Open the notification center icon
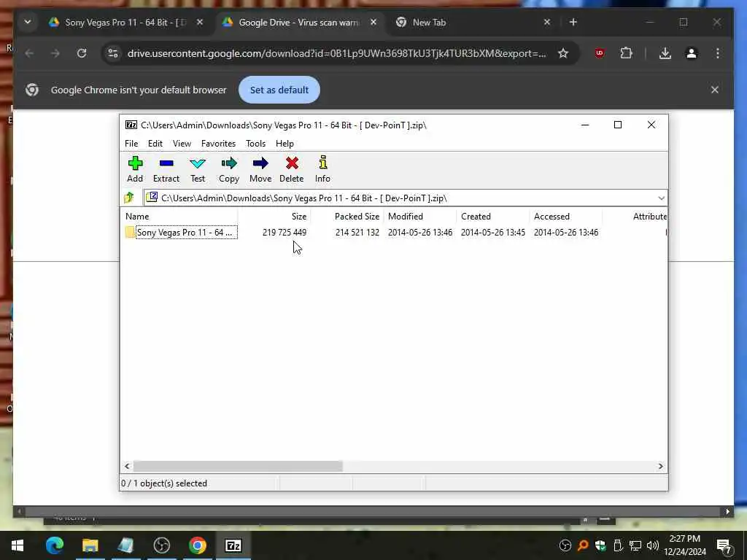Screen dimensions: 747x560 click(724, 545)
